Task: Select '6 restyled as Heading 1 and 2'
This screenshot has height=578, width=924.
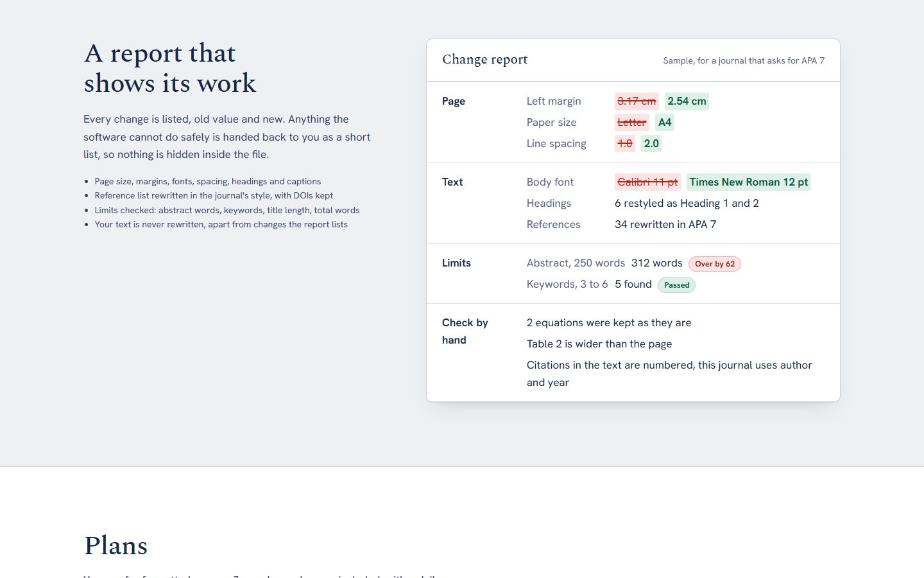Action: [687, 204]
